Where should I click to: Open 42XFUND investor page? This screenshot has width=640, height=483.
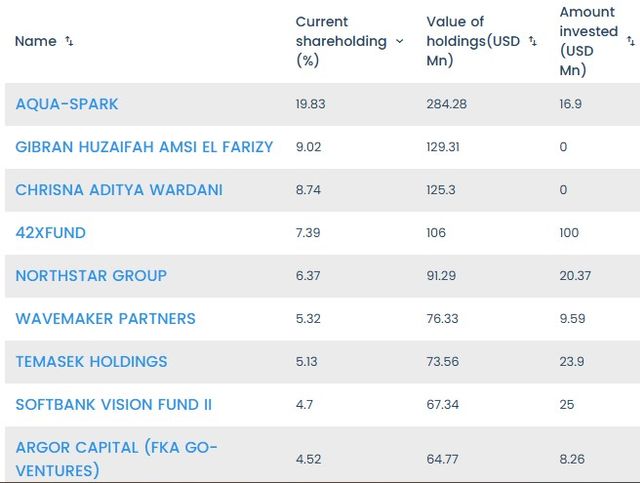point(51,233)
